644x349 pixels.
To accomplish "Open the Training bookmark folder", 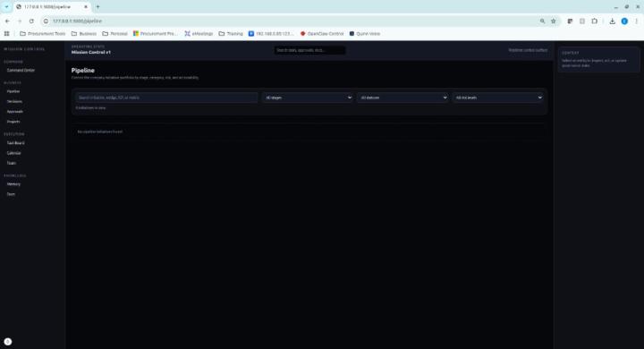I will (x=231, y=34).
